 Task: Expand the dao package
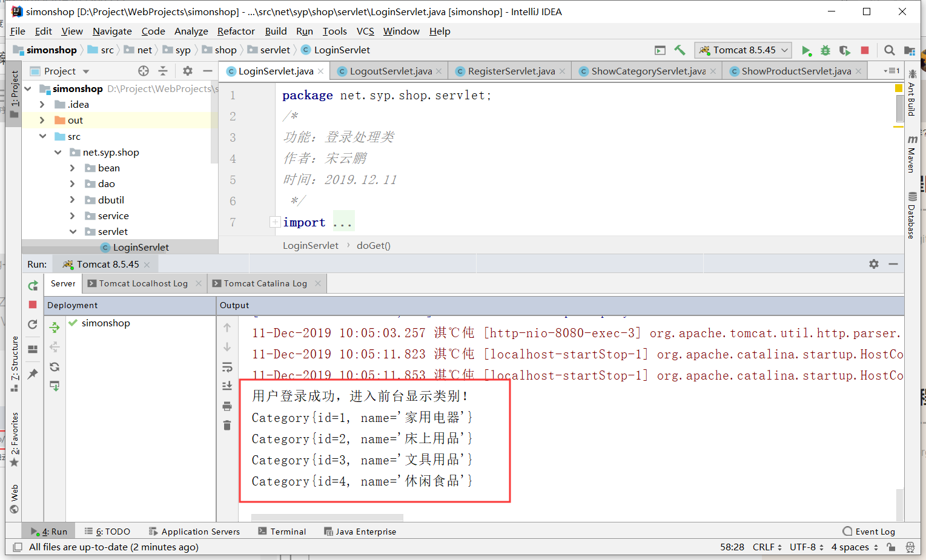(73, 183)
